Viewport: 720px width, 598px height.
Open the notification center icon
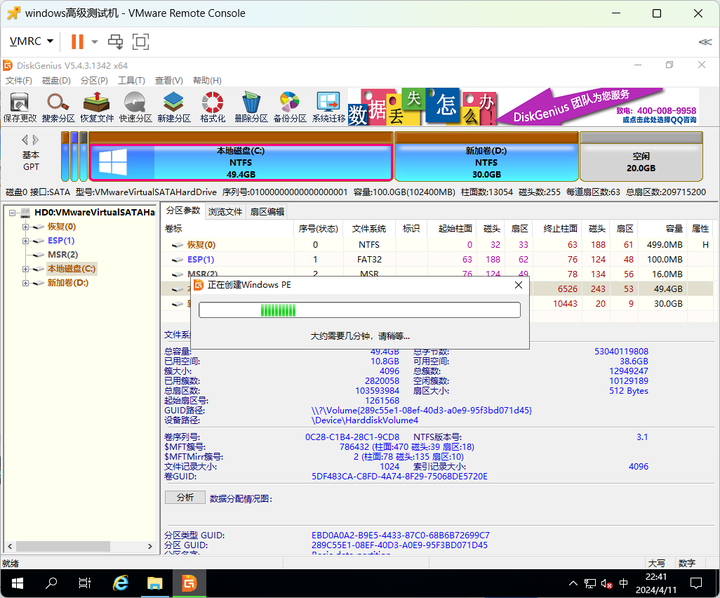click(x=696, y=583)
